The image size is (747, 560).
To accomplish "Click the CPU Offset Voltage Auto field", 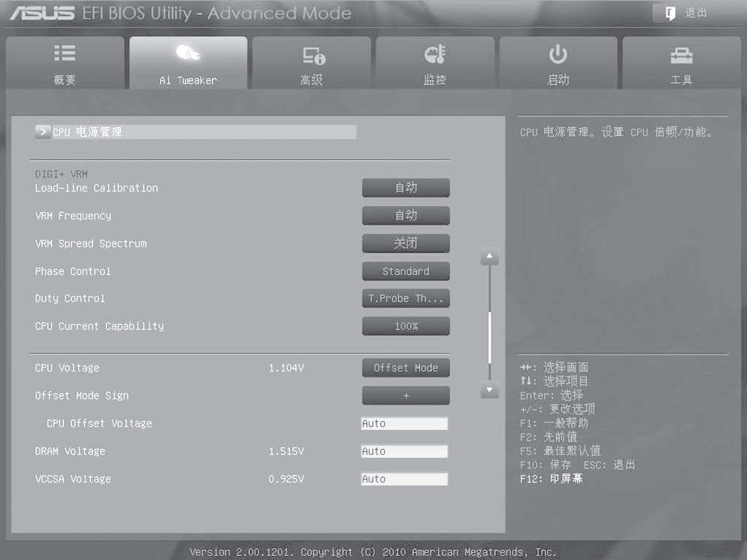I will 404,423.
